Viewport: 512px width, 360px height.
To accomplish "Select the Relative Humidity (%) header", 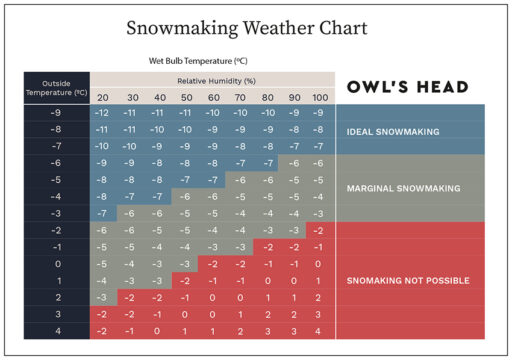I will (x=216, y=81).
